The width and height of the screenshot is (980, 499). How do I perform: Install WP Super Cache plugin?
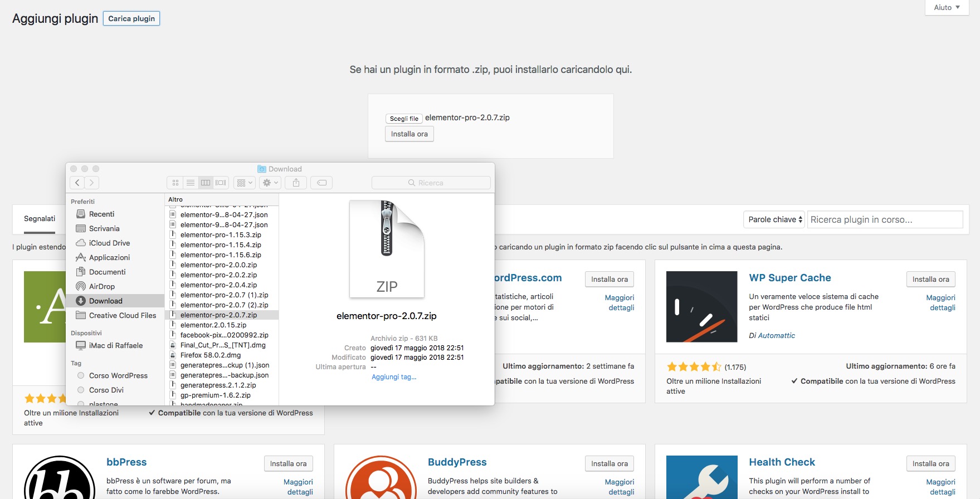point(931,280)
